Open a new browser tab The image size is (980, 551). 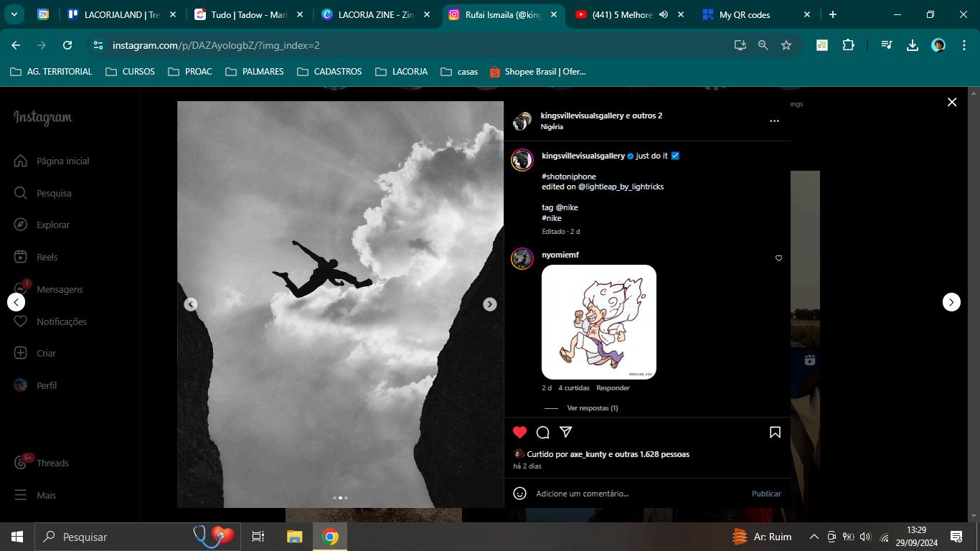(x=832, y=14)
